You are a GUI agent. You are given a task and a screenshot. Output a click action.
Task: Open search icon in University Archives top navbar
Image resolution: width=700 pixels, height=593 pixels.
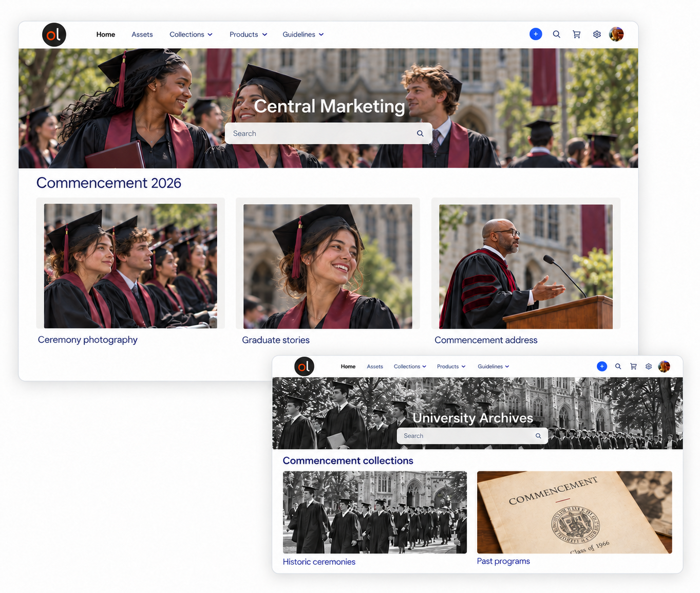pyautogui.click(x=618, y=366)
